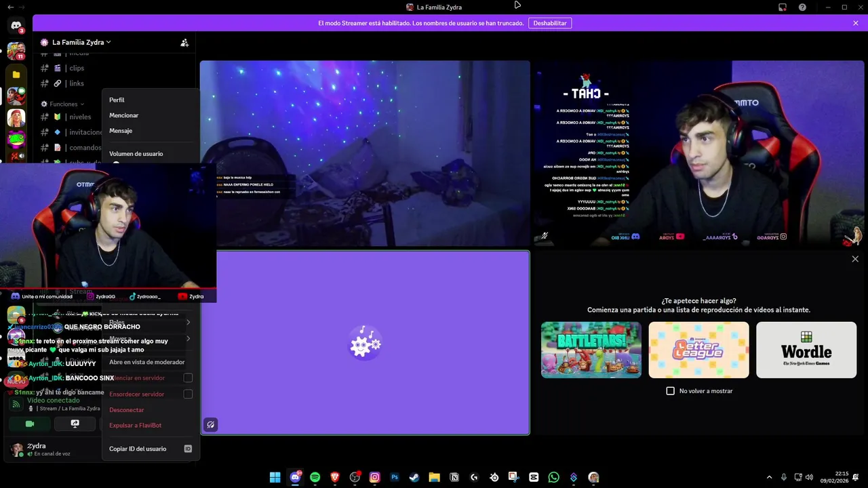Close the activities suggestion panel
This screenshot has height=488, width=868.
(x=855, y=259)
